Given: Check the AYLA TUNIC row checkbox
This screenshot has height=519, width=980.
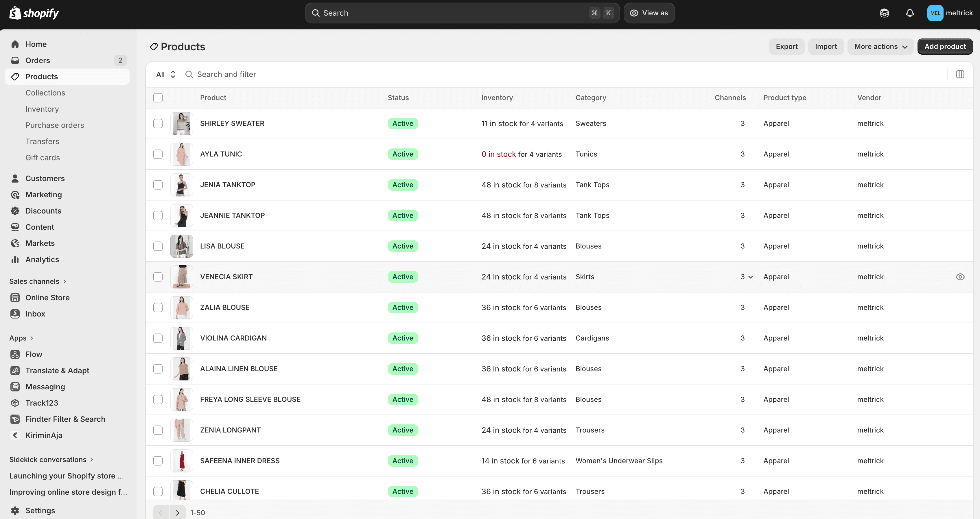Looking at the screenshot, I should pos(158,154).
